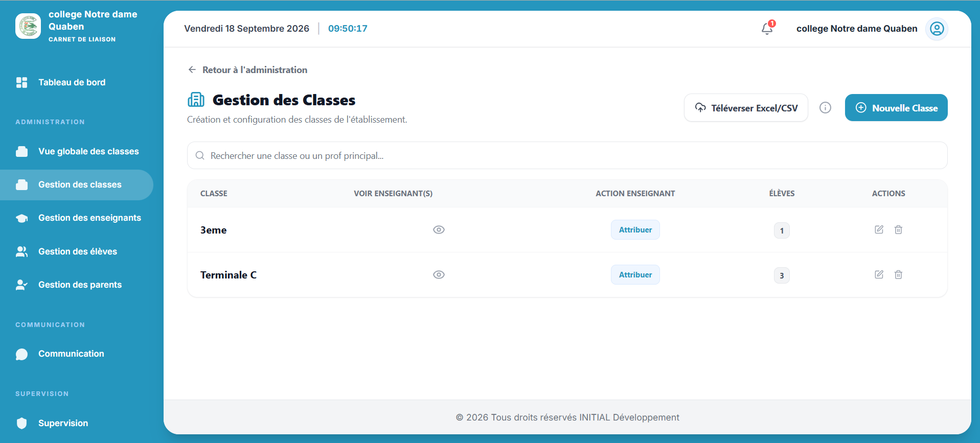Click the Gestion des Classes heading icon

196,100
